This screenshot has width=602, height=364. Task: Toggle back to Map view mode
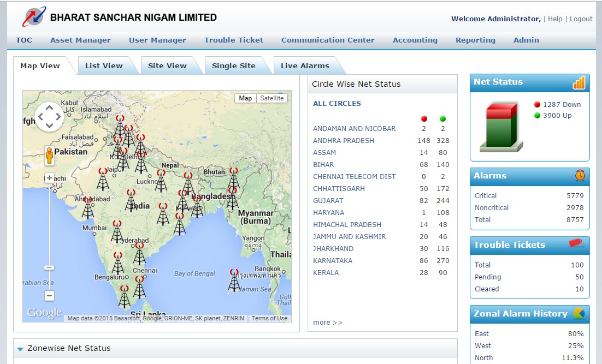245,98
